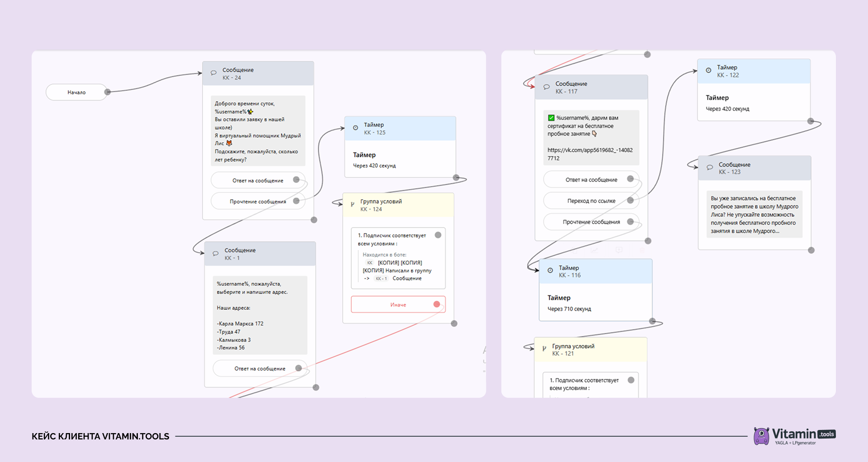Click the speech bubble icon on Сообщение KK - 1

216,253
